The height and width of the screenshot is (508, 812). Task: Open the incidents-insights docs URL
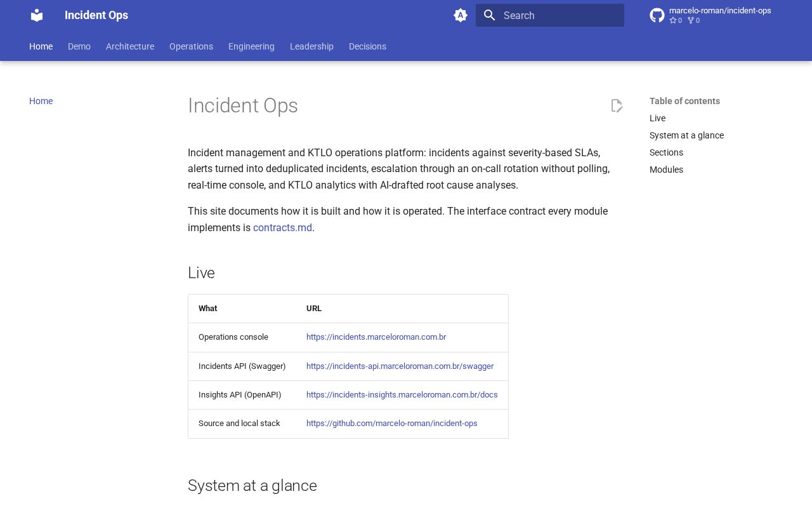(x=402, y=395)
